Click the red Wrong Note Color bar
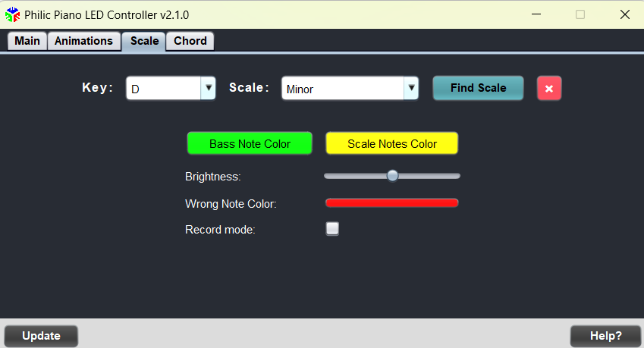The height and width of the screenshot is (348, 644). click(392, 202)
